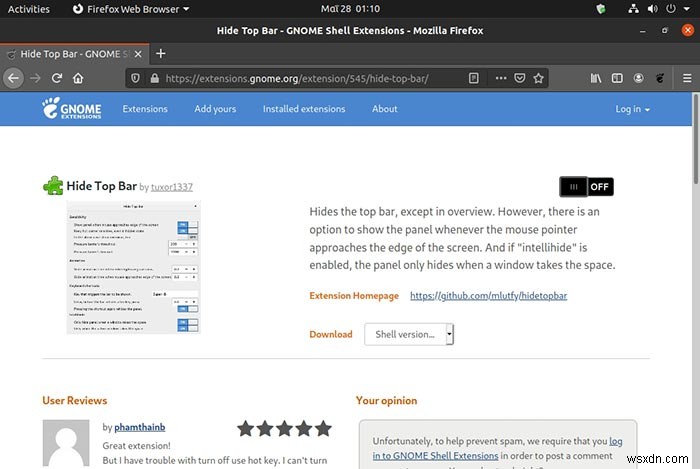Save page to Pocket
The width and height of the screenshot is (700, 469).
click(520, 79)
